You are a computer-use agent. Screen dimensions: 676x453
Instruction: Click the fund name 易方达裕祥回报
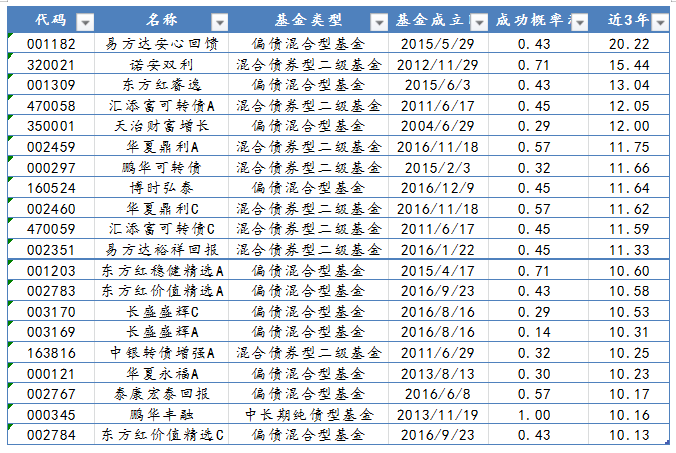point(162,250)
